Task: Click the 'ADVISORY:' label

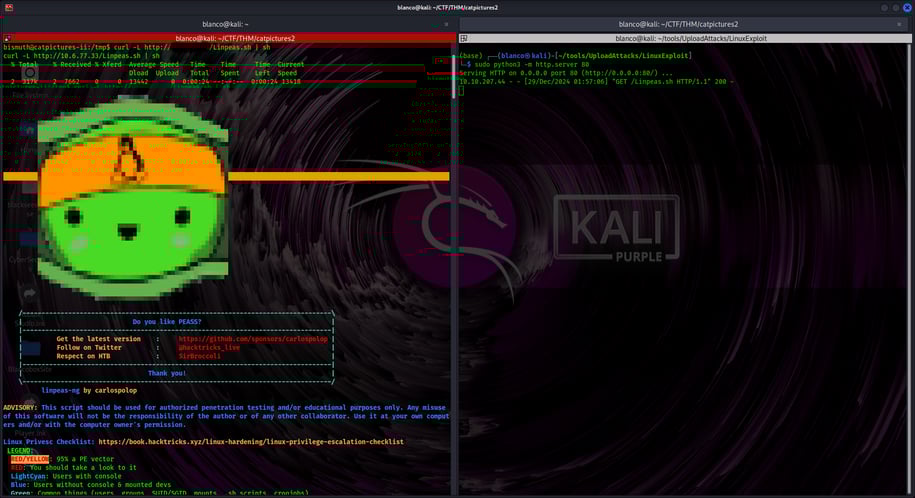Action: click(20, 408)
